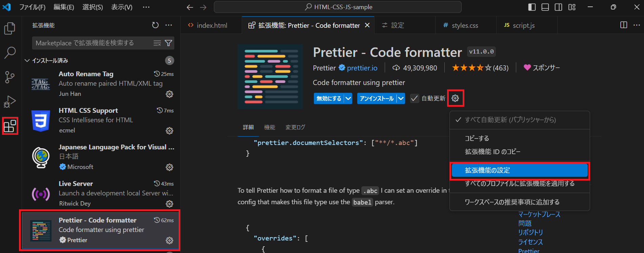Viewport: 644px width, 253px height.
Task: Open the 選択(S) menu
Action: tap(93, 7)
